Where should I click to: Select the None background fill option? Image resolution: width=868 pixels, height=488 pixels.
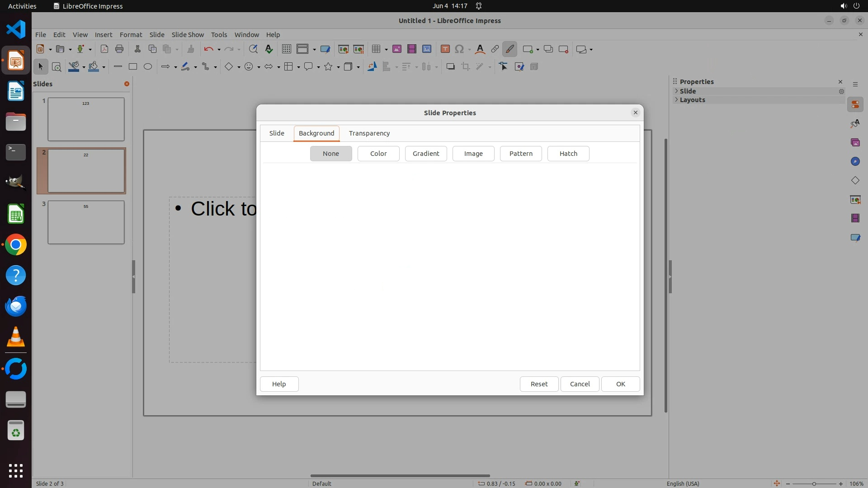pos(331,154)
